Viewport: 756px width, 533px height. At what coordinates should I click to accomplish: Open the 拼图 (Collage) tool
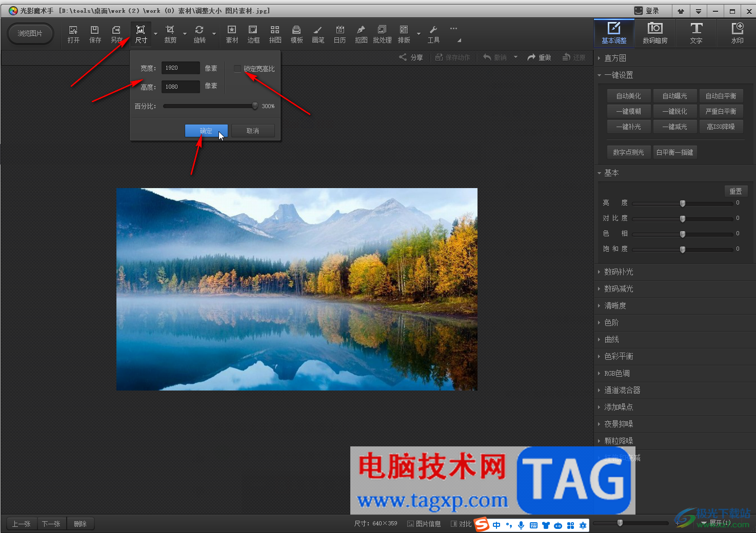point(275,34)
